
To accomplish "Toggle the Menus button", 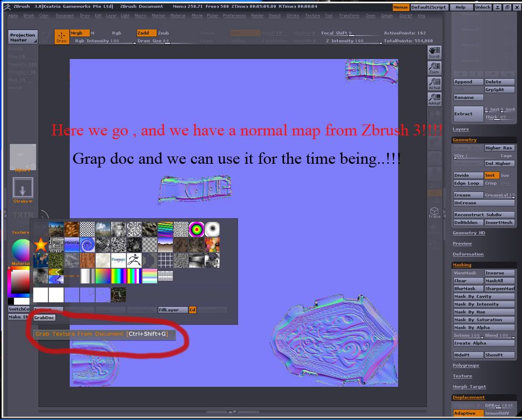I will tap(400, 7).
